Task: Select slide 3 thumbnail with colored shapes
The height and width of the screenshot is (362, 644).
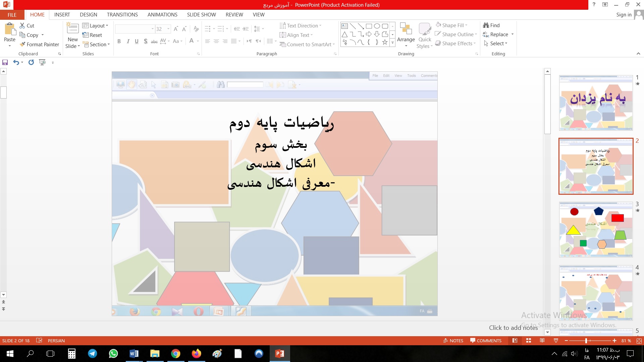Action: click(x=596, y=230)
